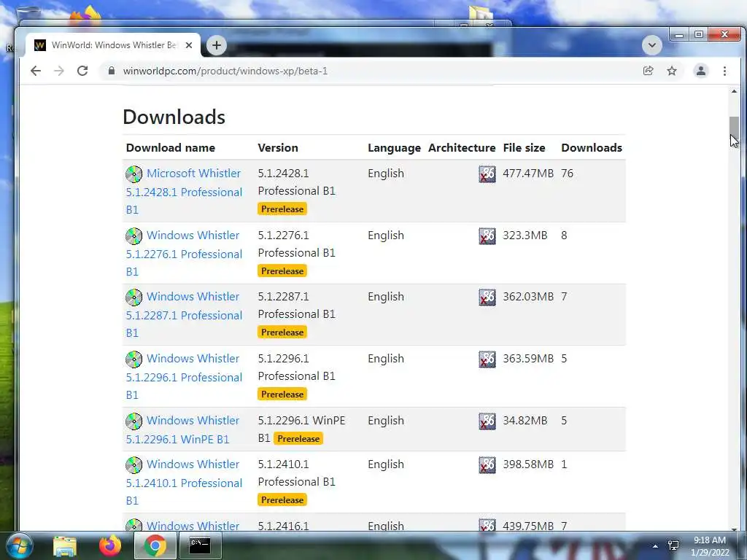Open Windows Whistler 5.1.2276.1 Professional B1 link
The height and width of the screenshot is (560, 747).
pyautogui.click(x=185, y=253)
